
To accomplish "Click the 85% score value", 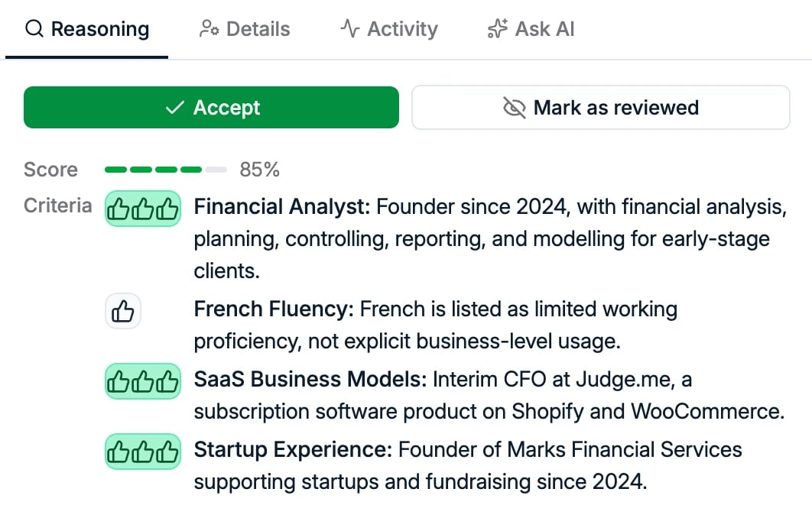I will coord(259,170).
